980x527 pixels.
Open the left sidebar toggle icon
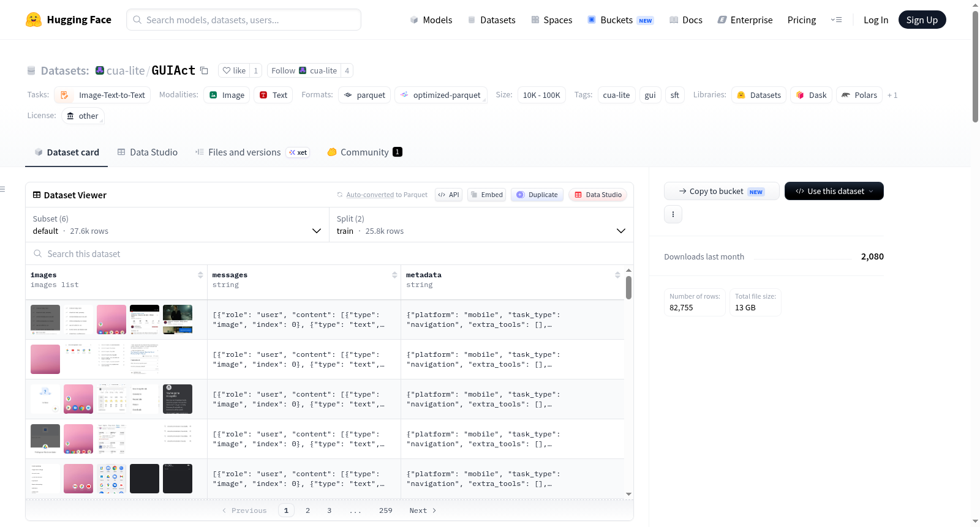click(2, 189)
